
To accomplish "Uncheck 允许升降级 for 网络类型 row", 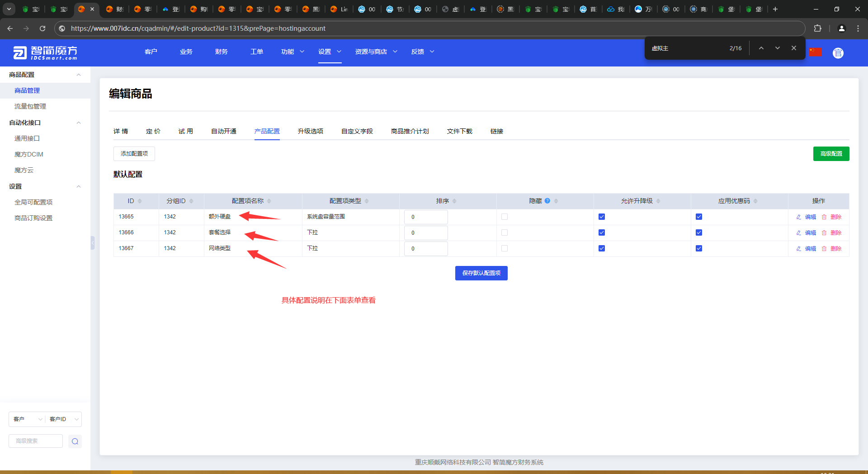I will tap(602, 249).
